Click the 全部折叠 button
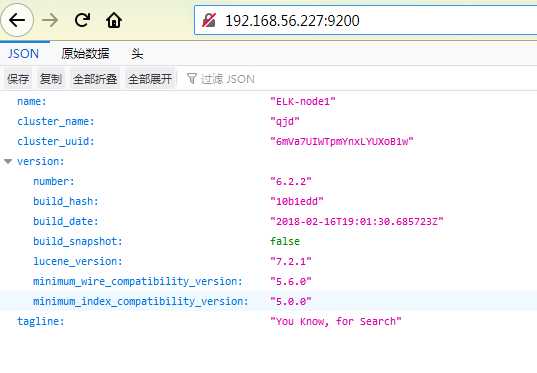 [95, 79]
